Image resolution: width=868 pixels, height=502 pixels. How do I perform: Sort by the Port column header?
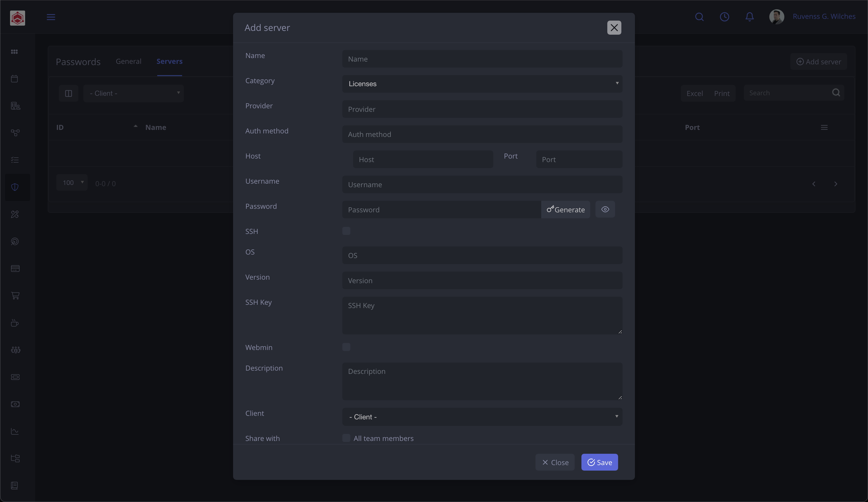coord(692,127)
